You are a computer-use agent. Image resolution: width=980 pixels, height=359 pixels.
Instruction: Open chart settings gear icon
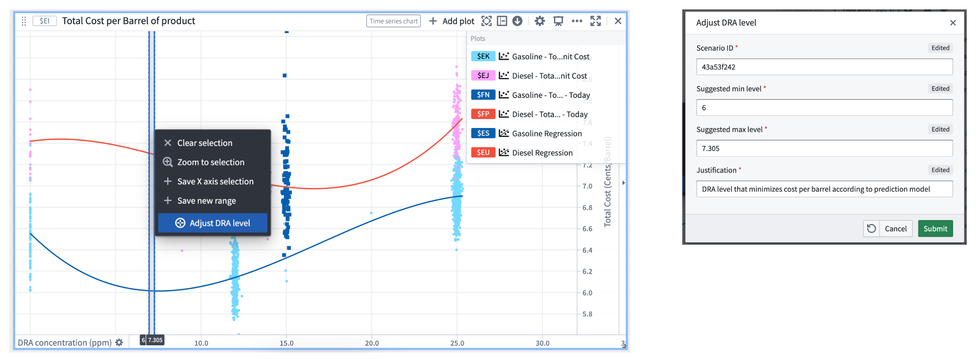point(540,21)
